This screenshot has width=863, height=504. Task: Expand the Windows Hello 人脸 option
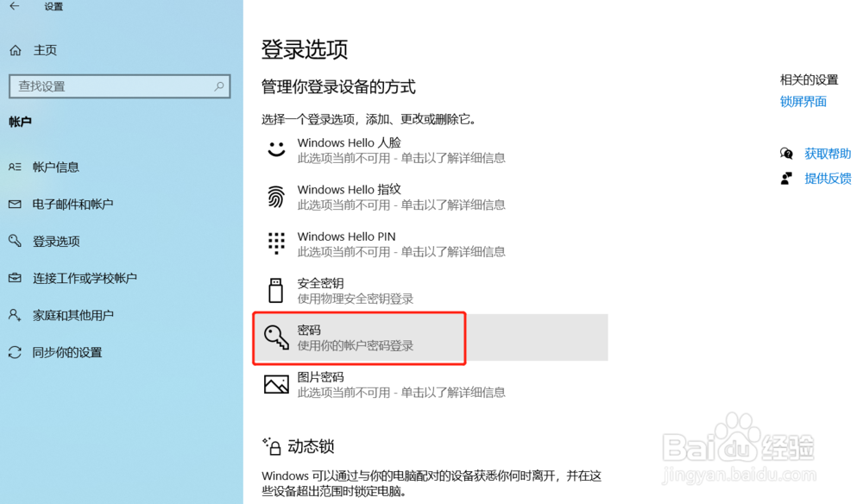pos(431,149)
